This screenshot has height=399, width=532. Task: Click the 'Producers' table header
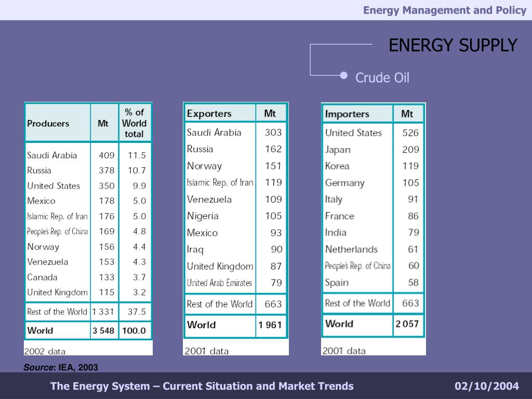[48, 124]
